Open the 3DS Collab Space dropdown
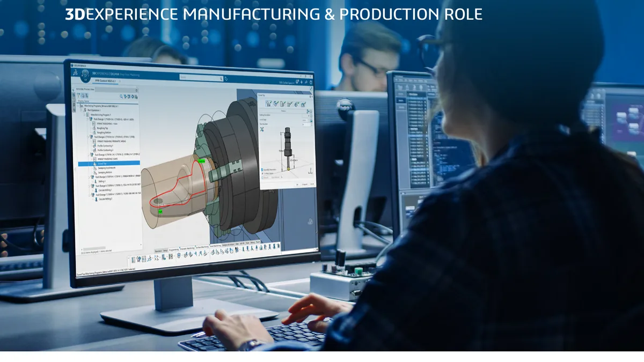Image resolution: width=644 pixels, height=362 pixels. pyautogui.click(x=287, y=83)
